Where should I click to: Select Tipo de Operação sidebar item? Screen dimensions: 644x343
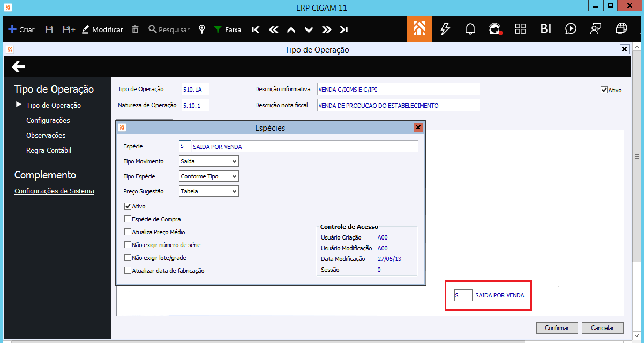(54, 105)
